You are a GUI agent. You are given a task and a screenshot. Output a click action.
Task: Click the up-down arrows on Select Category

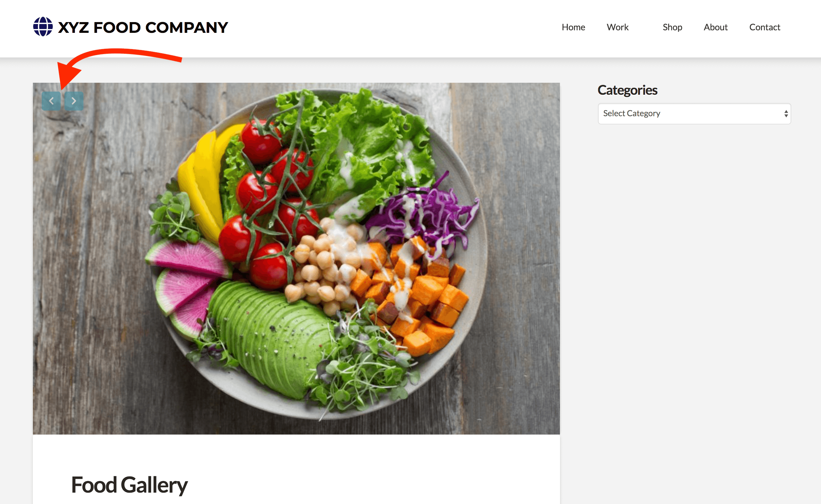(786, 114)
